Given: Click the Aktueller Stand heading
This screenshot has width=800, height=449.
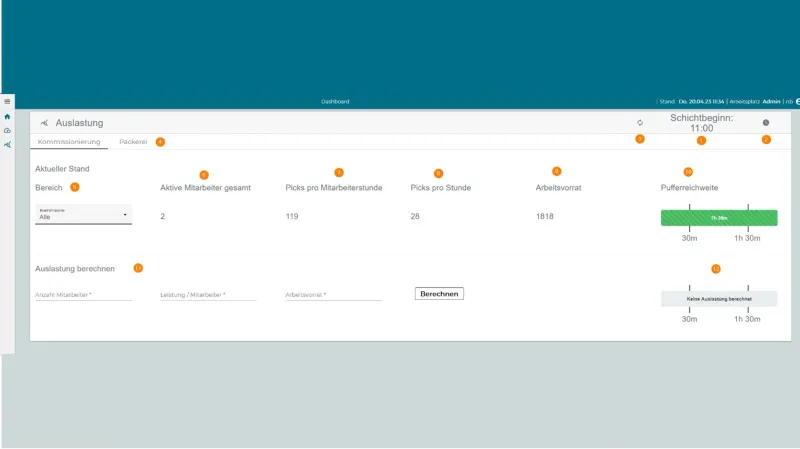Looking at the screenshot, I should [x=62, y=169].
